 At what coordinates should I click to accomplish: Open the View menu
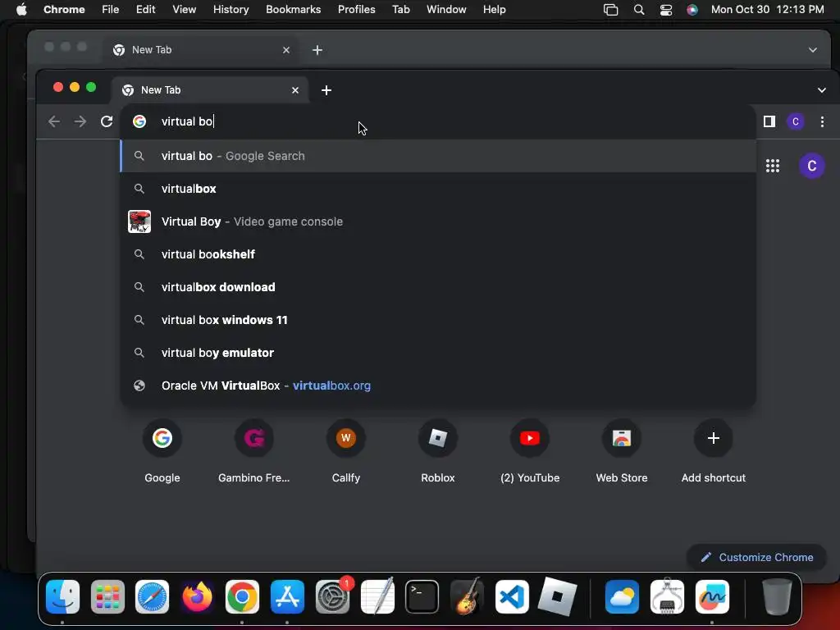pyautogui.click(x=184, y=9)
